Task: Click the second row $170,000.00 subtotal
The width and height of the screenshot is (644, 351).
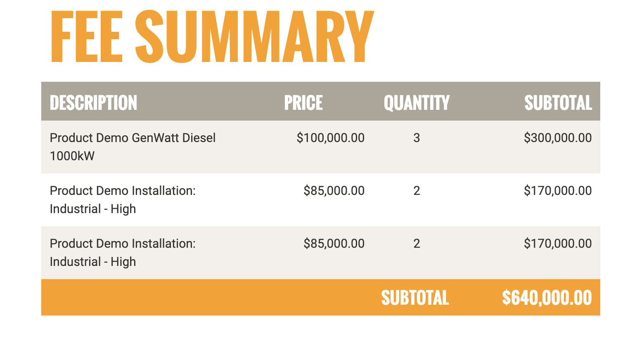Action: tap(558, 190)
